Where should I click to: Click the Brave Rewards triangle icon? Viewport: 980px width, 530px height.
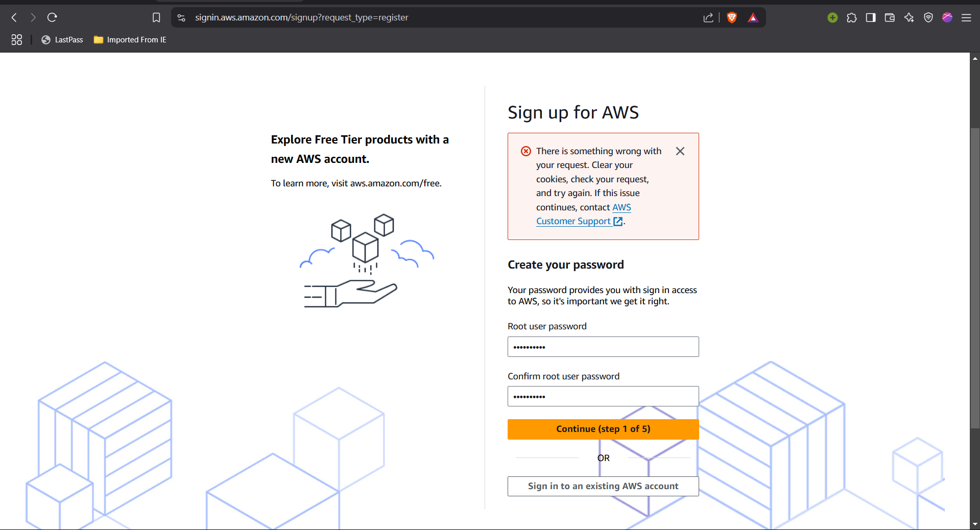(x=753, y=18)
